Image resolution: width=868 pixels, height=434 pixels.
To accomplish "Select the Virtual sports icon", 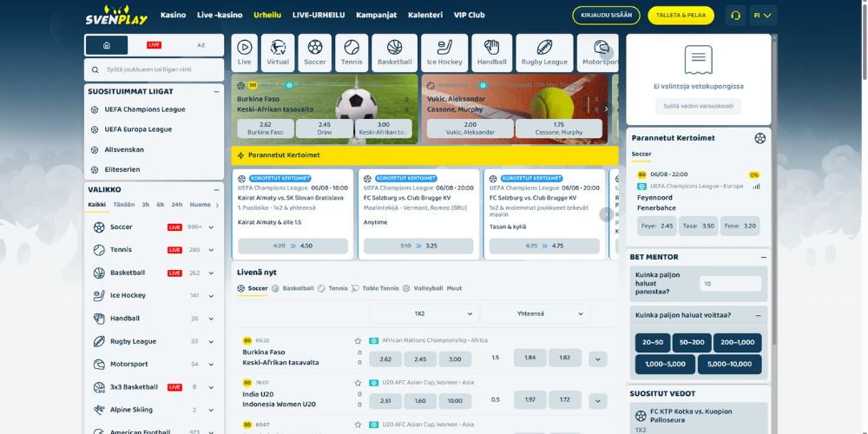I will pos(278,53).
